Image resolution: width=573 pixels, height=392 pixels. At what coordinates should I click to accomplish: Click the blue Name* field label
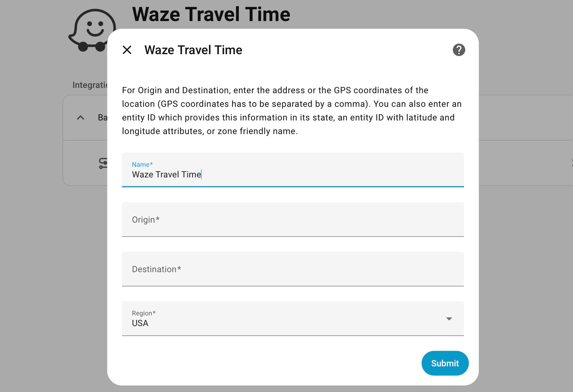click(142, 164)
